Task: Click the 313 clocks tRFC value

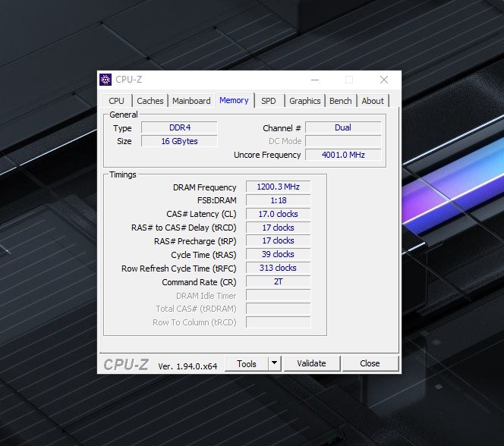Action: coord(279,268)
